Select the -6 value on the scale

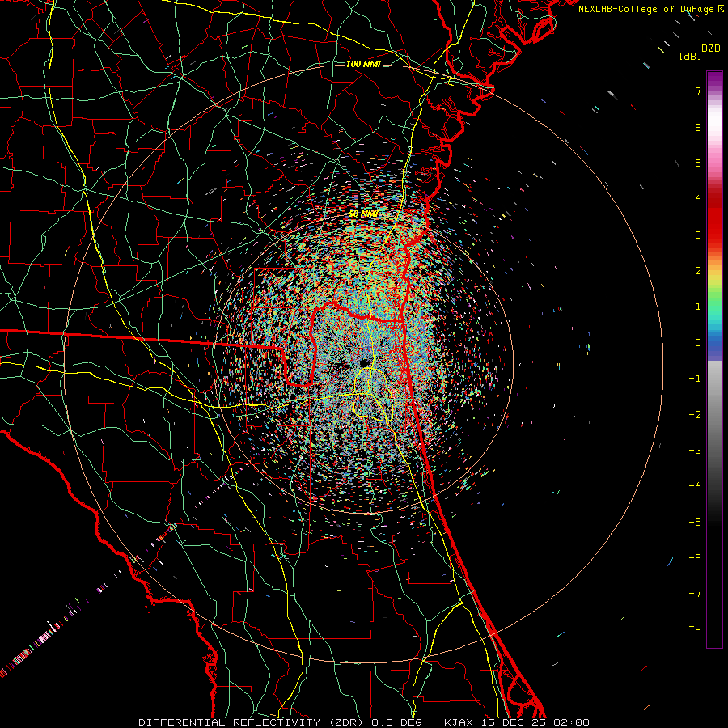695,558
